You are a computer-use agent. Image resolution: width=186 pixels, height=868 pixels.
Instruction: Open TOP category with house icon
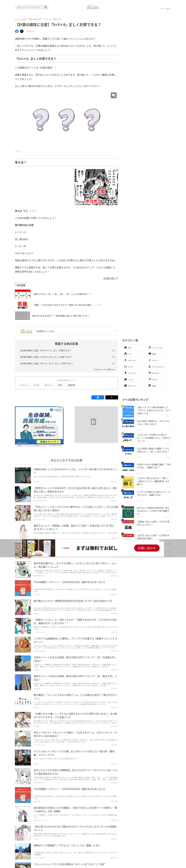coord(134,348)
